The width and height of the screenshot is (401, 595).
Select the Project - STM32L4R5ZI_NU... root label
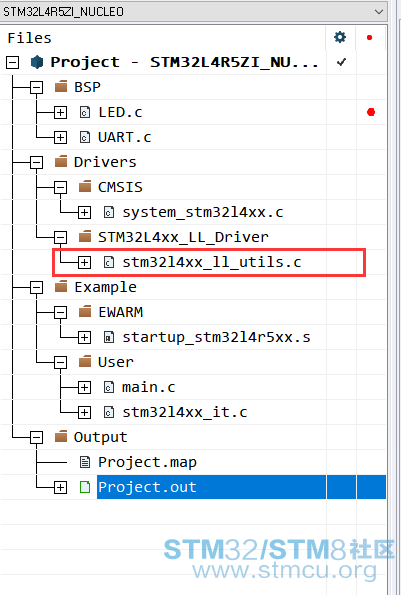[x=184, y=62]
